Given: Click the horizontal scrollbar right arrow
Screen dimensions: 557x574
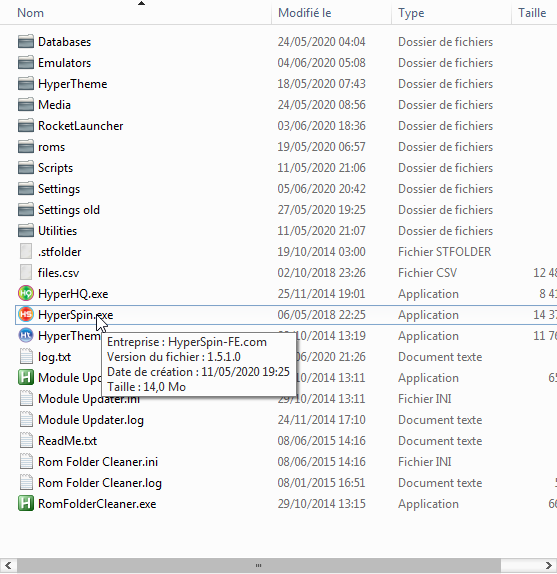Looking at the screenshot, I should pyautogui.click(x=549, y=565).
